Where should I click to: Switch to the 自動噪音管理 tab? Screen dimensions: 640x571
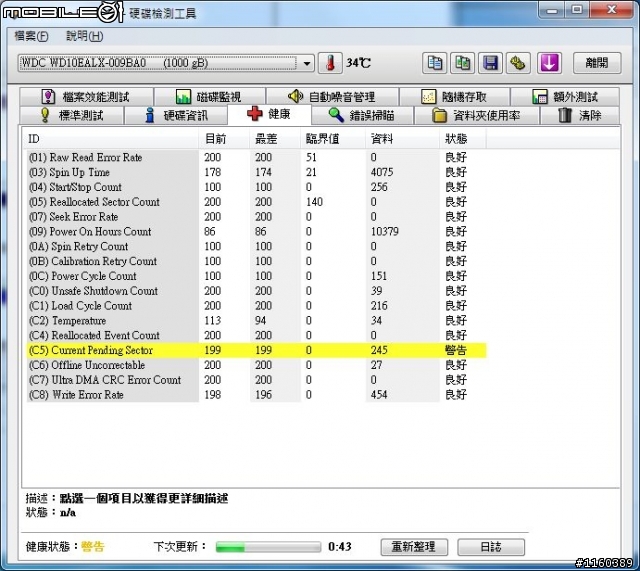click(x=332, y=97)
